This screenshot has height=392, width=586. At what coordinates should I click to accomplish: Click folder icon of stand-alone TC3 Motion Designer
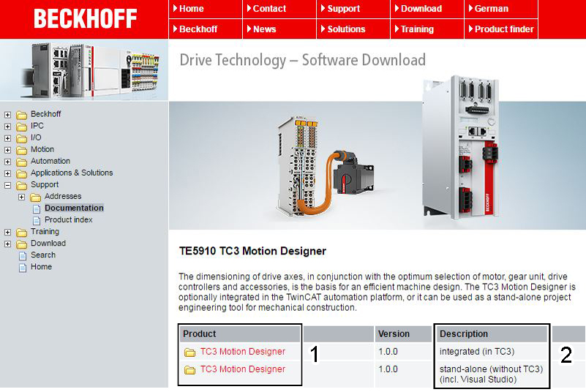(x=190, y=369)
